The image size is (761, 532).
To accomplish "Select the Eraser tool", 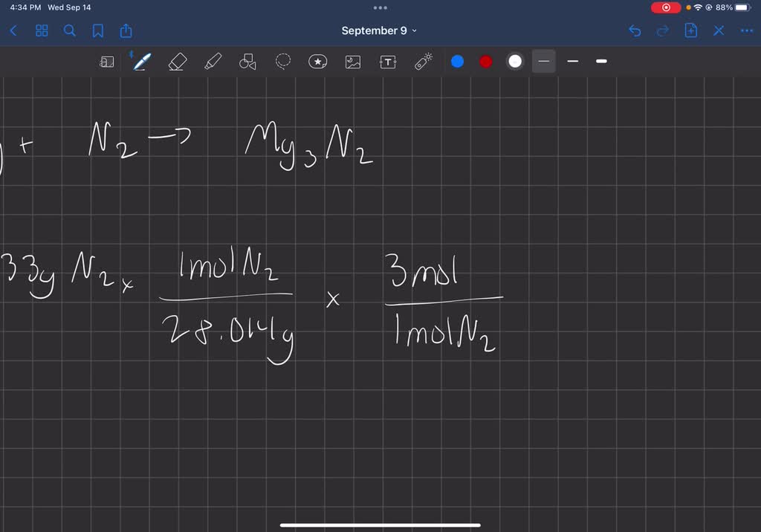I will [x=177, y=62].
